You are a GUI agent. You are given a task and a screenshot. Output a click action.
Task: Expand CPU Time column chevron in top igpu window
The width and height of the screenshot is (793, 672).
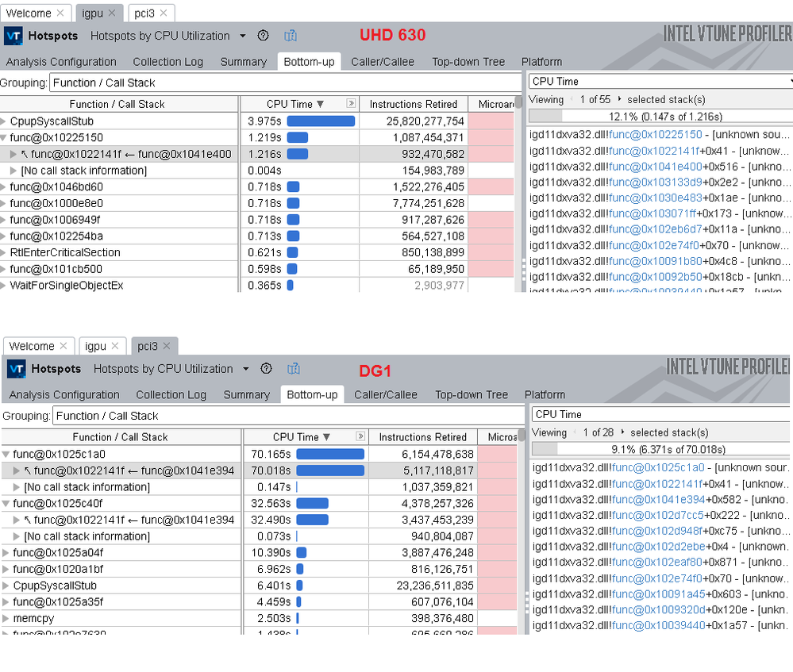[351, 103]
